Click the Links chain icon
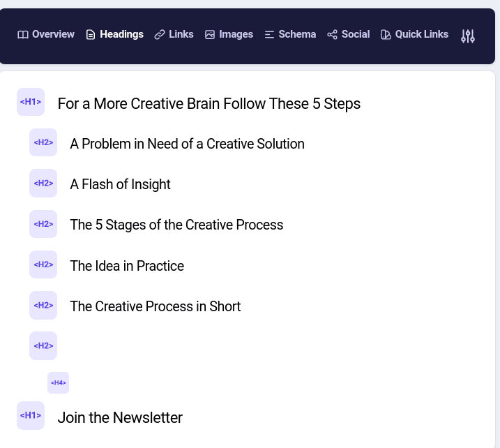The image size is (500, 448). point(160,35)
